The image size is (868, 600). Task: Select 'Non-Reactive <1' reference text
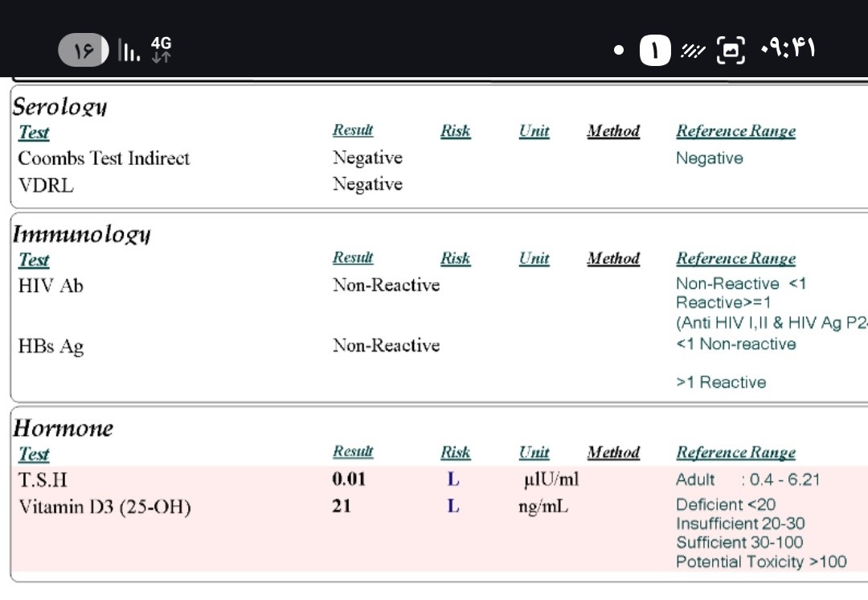741,284
